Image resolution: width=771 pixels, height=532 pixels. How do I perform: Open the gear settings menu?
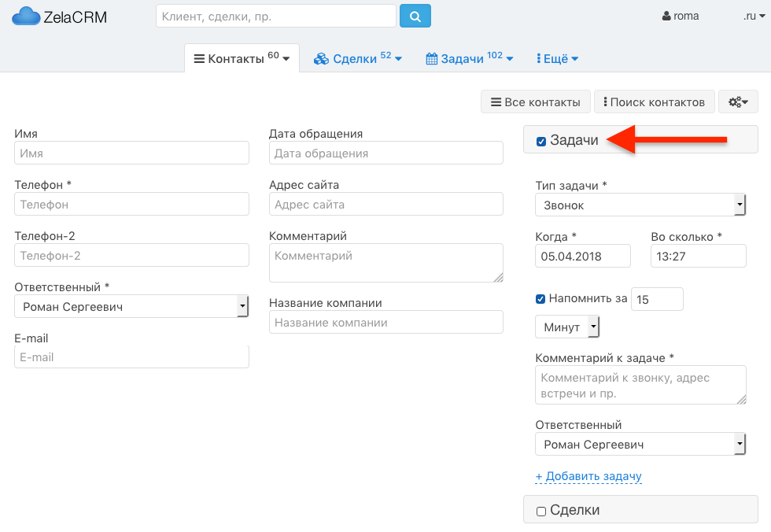(x=738, y=102)
